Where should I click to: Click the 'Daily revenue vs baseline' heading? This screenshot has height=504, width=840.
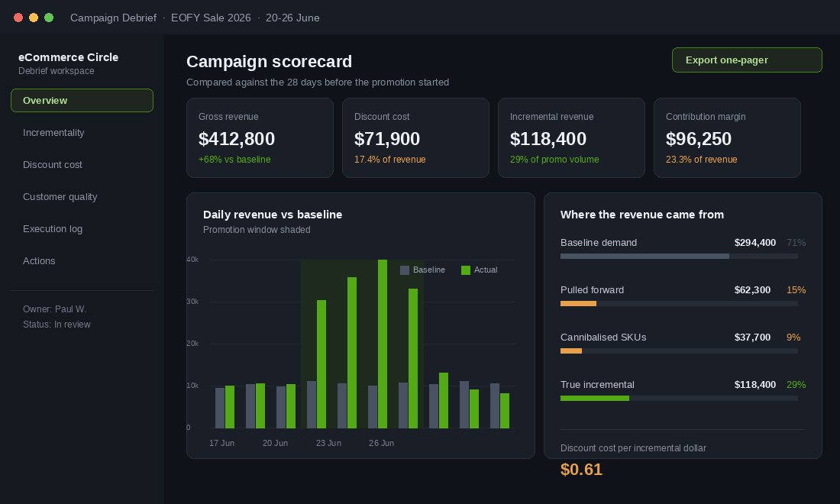[273, 215]
